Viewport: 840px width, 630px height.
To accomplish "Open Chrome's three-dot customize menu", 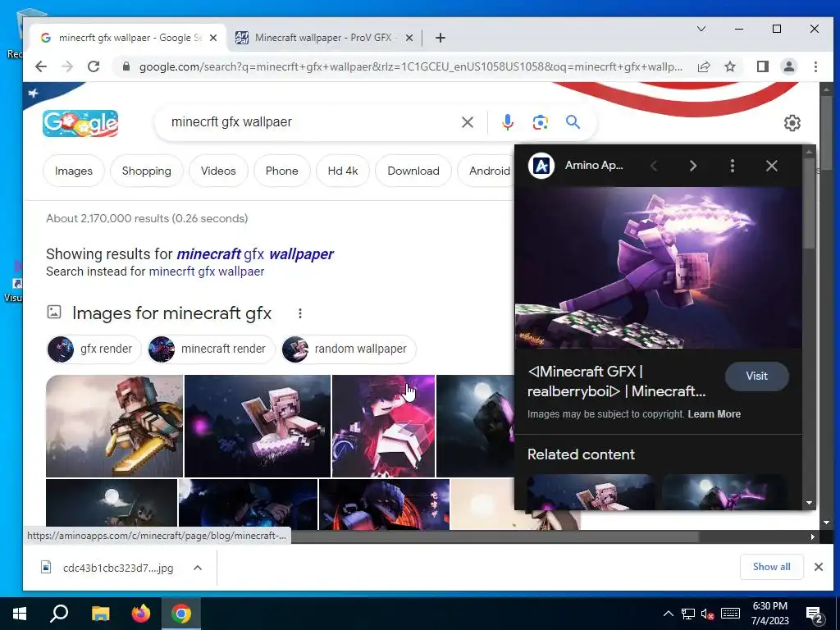I will [x=815, y=66].
